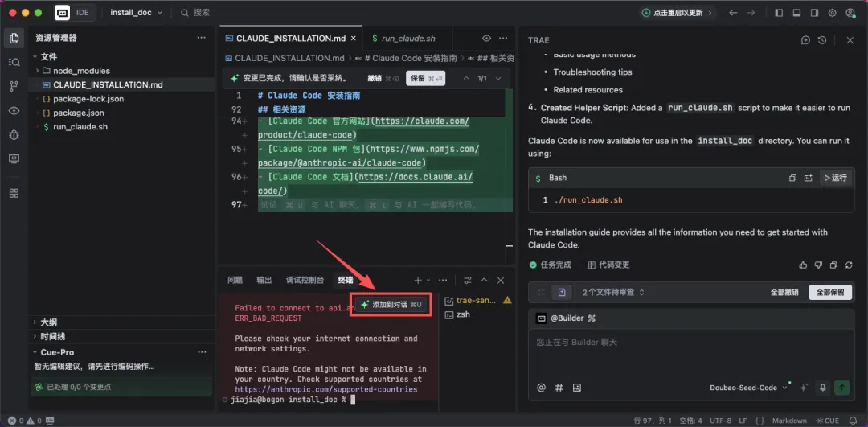Open Markdown preview eye icon in editor

coord(486,39)
